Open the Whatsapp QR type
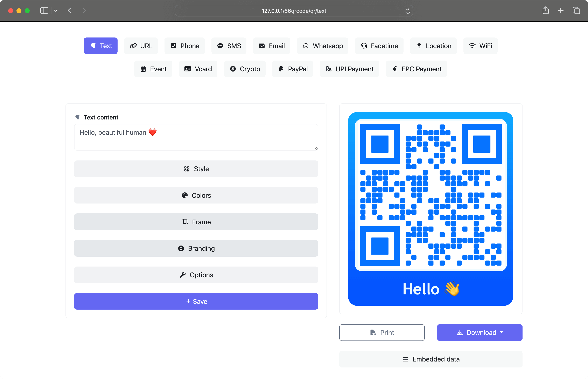588x379 pixels. [x=323, y=46]
